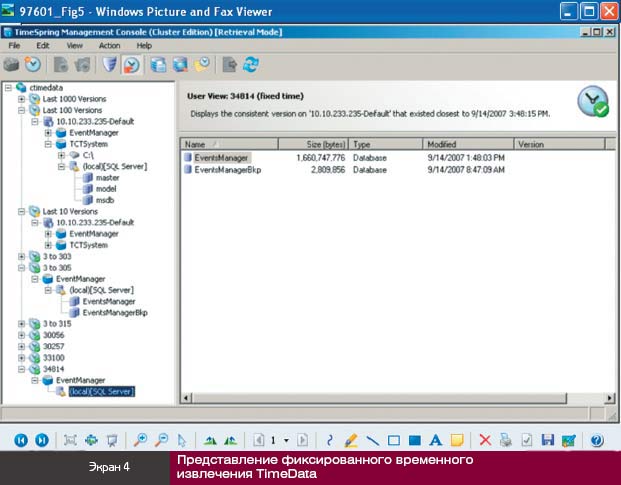Click the red X delete icon
Image resolution: width=621 pixels, height=485 pixels.
(x=485, y=440)
